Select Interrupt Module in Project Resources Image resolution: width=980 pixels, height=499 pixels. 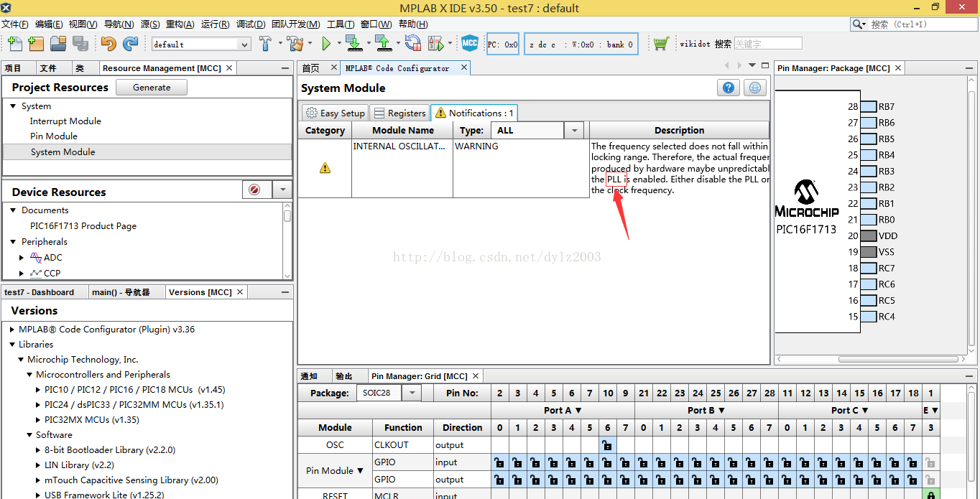click(x=65, y=121)
